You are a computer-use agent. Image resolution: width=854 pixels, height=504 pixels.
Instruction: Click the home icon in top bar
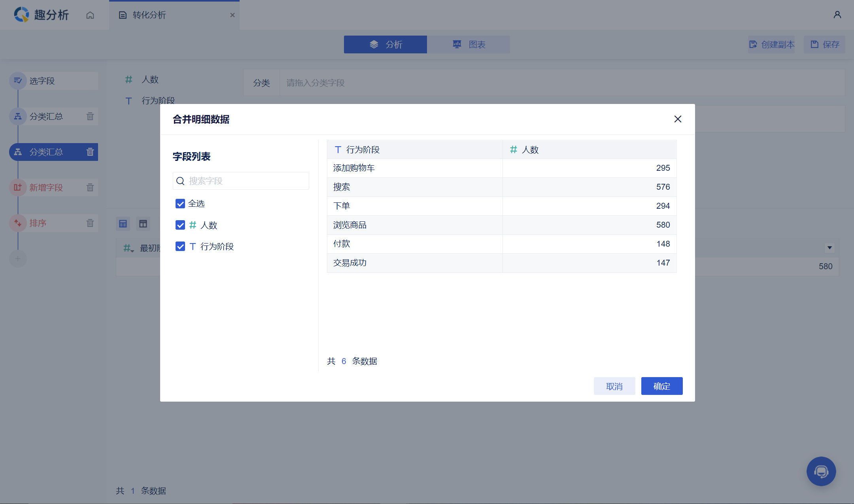pyautogui.click(x=90, y=15)
